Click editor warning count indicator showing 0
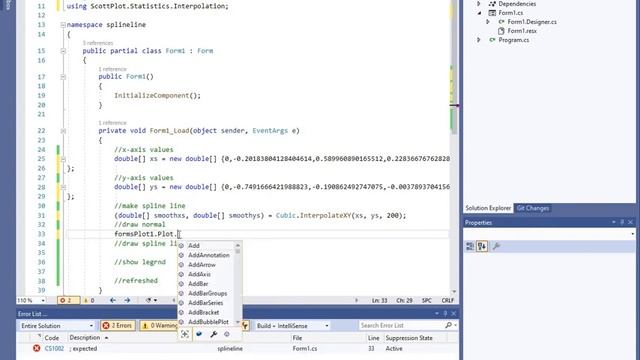 [89, 300]
